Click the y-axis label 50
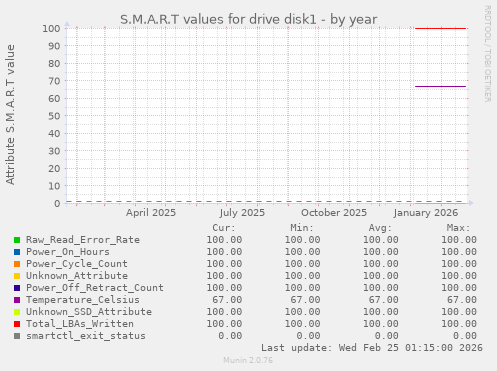This screenshot has width=497, height=371. [54, 116]
